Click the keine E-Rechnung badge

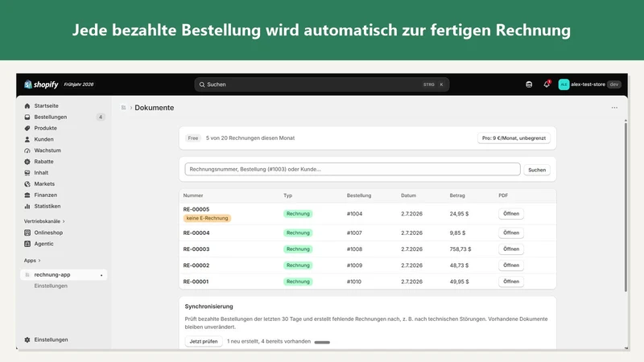[x=207, y=218]
